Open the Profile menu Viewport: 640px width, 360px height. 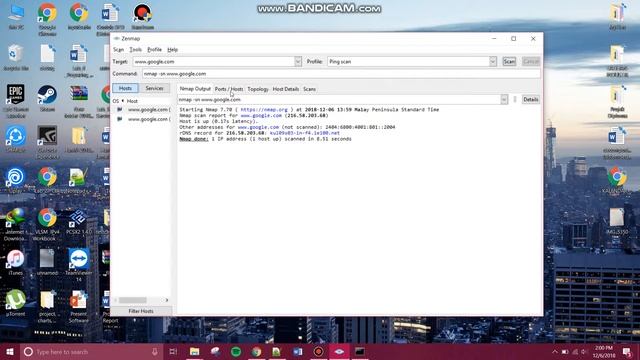154,50
